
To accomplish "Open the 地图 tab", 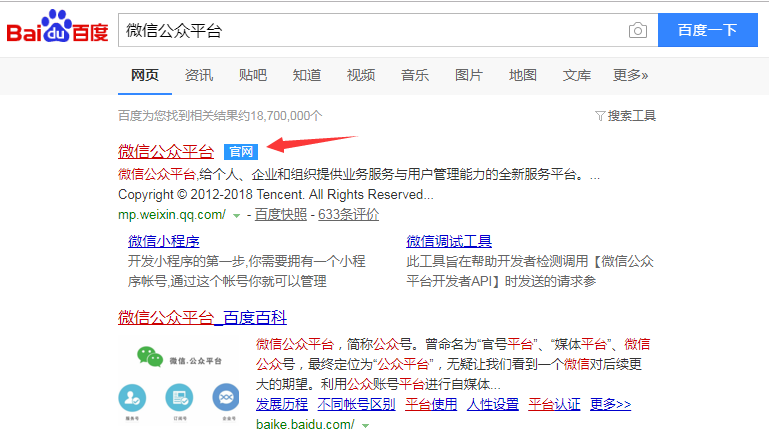I will click(x=522, y=75).
